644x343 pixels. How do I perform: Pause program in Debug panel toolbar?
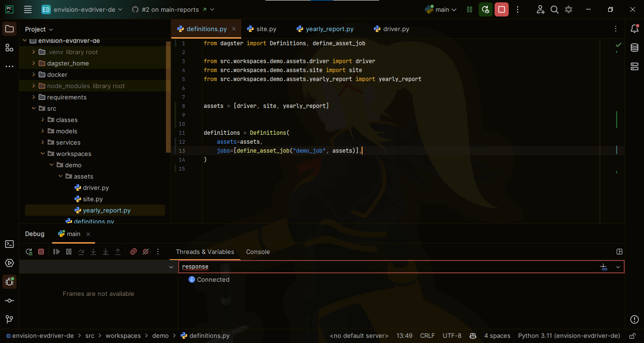[69, 252]
